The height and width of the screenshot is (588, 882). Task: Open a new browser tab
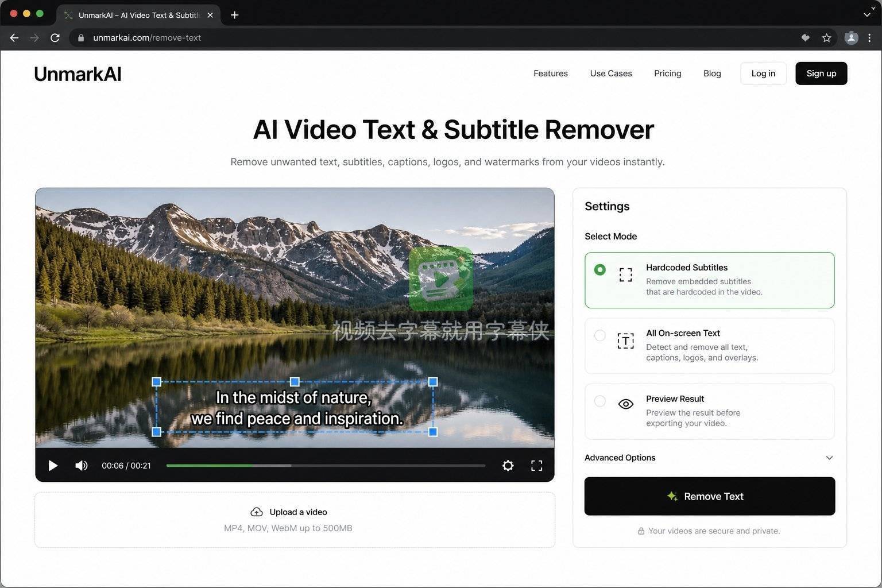pos(234,15)
